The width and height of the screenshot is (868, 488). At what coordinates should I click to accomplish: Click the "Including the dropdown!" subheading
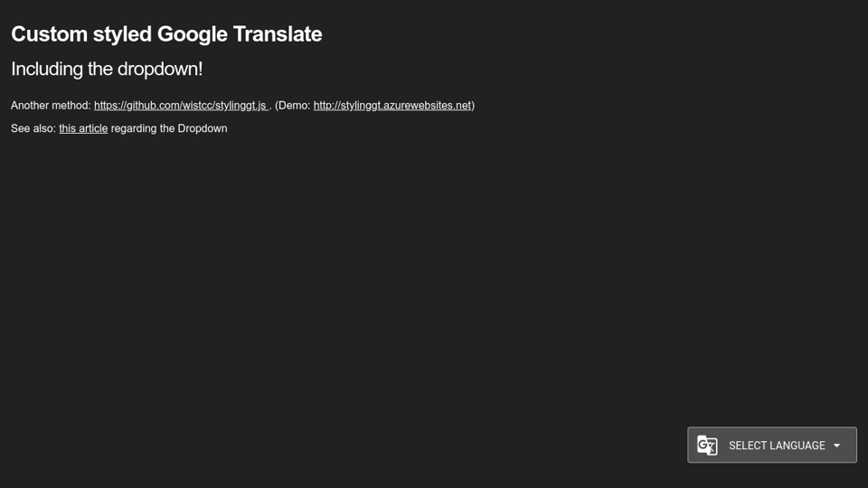pos(107,69)
